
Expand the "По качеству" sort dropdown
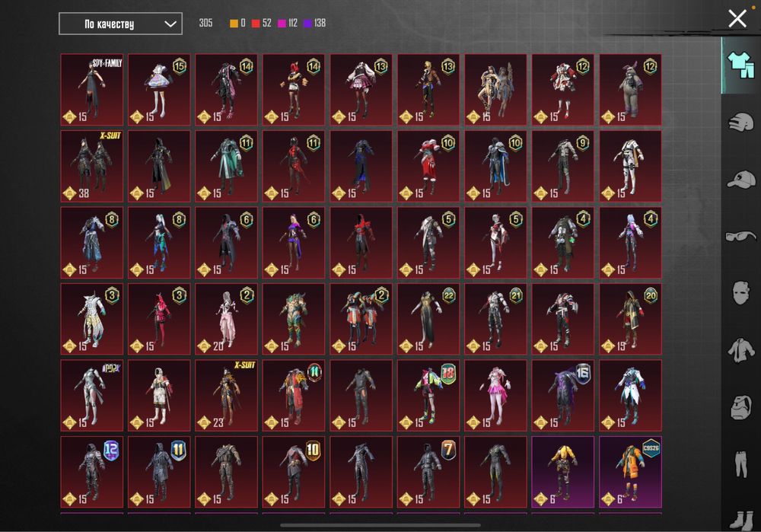[120, 24]
